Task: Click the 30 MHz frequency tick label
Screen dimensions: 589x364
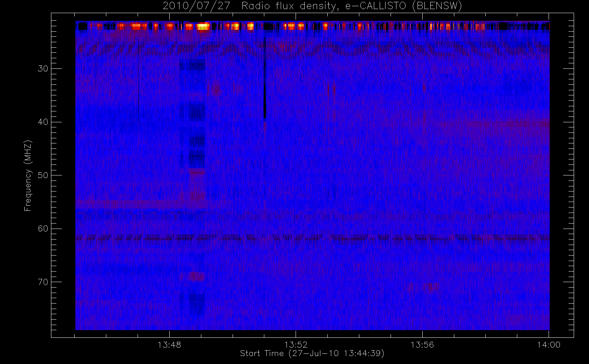Action: 43,69
